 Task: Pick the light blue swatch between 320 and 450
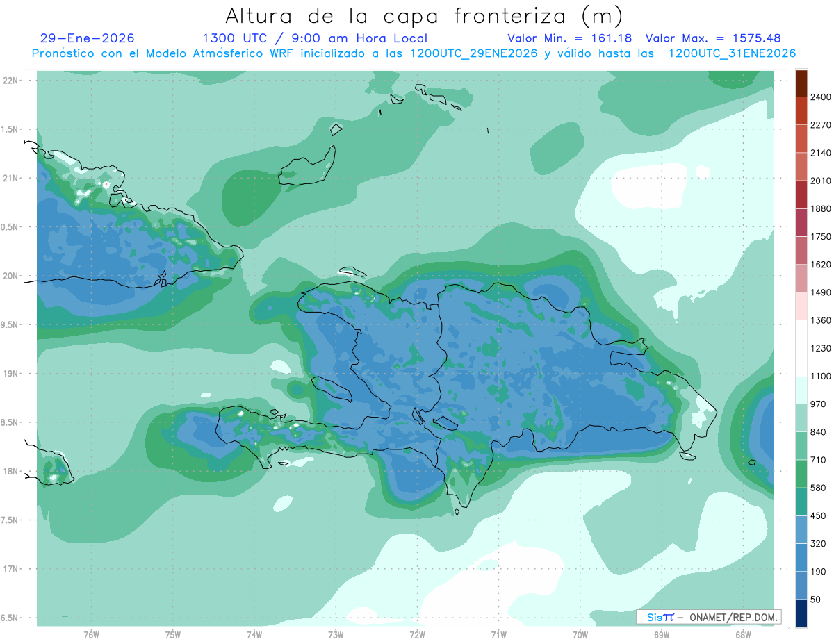[801, 529]
